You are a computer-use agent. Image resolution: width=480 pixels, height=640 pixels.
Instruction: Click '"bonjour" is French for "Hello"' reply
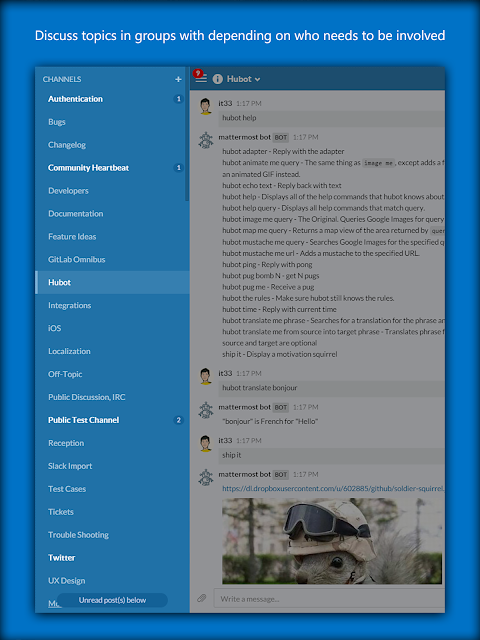coord(270,421)
